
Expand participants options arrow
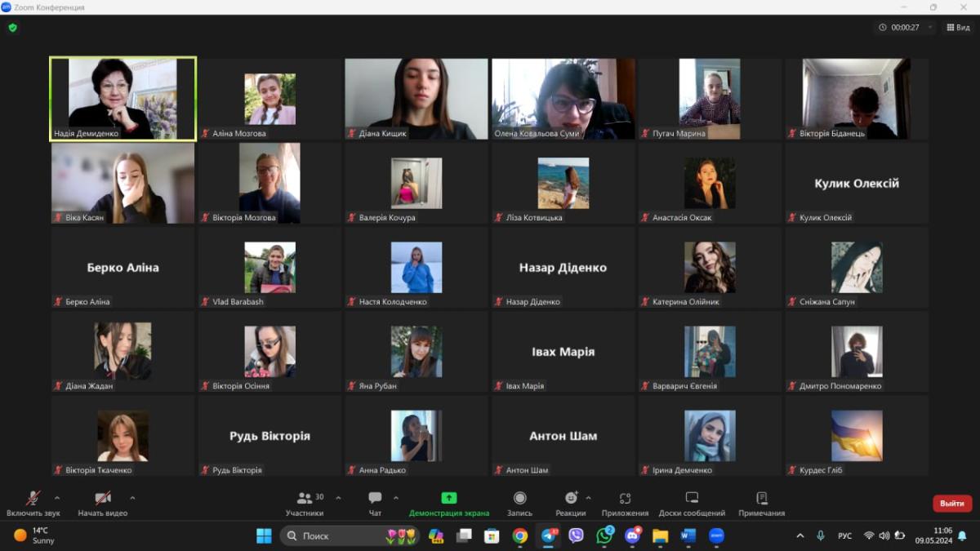[338, 497]
